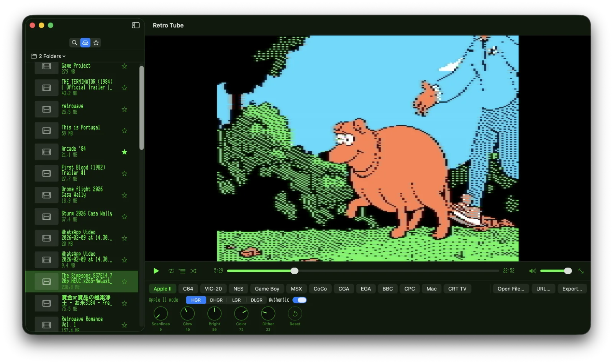The width and height of the screenshot is (613, 364).
Task: Expand the 2 Folders dropdown
Action: point(48,56)
